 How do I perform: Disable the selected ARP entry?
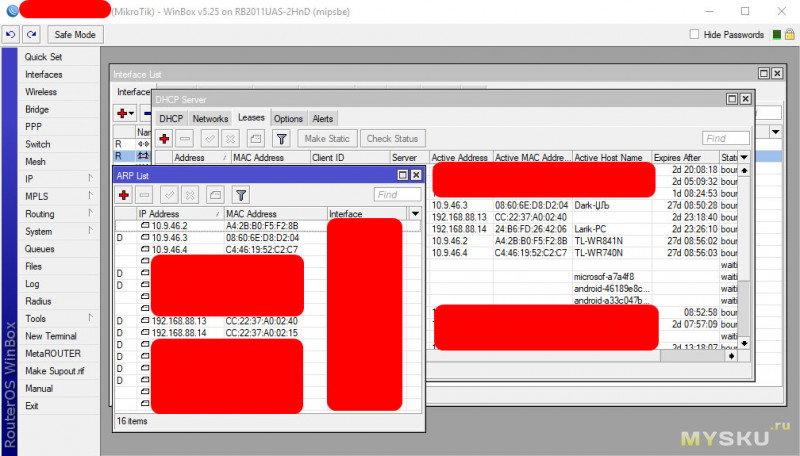pyautogui.click(x=190, y=195)
